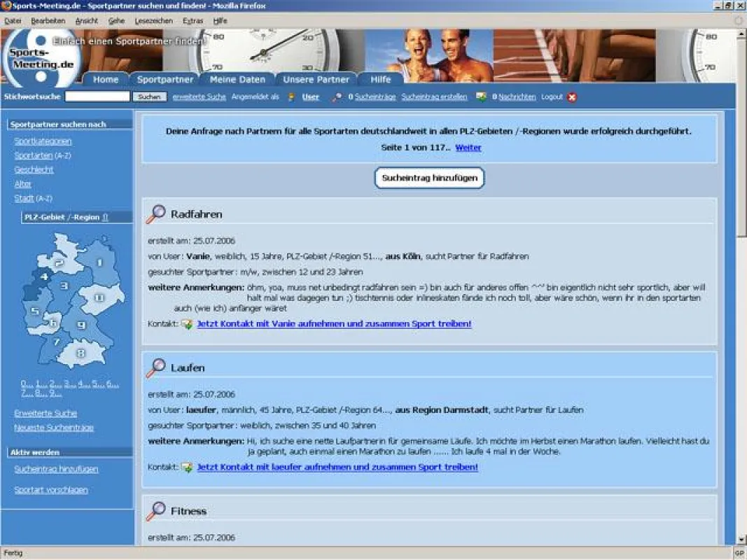Filter by Alter in the sidebar
747x560 pixels.
click(x=22, y=184)
